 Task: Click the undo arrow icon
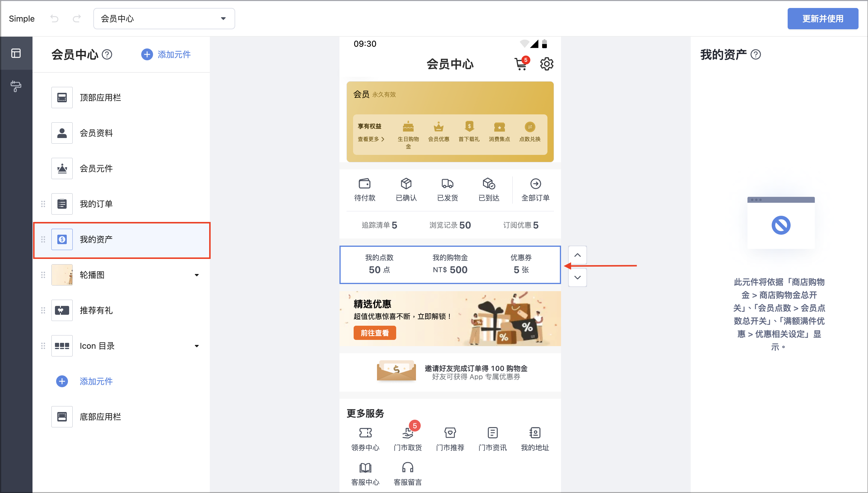coord(54,19)
